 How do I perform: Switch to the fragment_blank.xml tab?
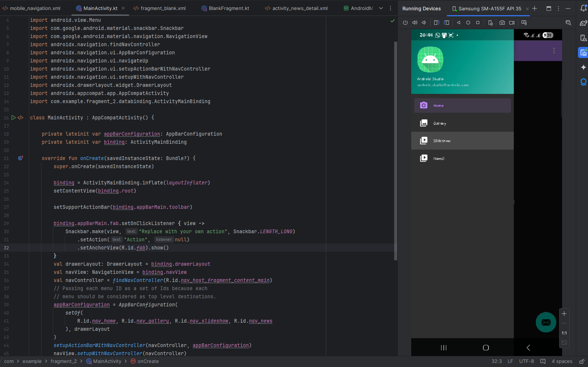click(x=159, y=8)
